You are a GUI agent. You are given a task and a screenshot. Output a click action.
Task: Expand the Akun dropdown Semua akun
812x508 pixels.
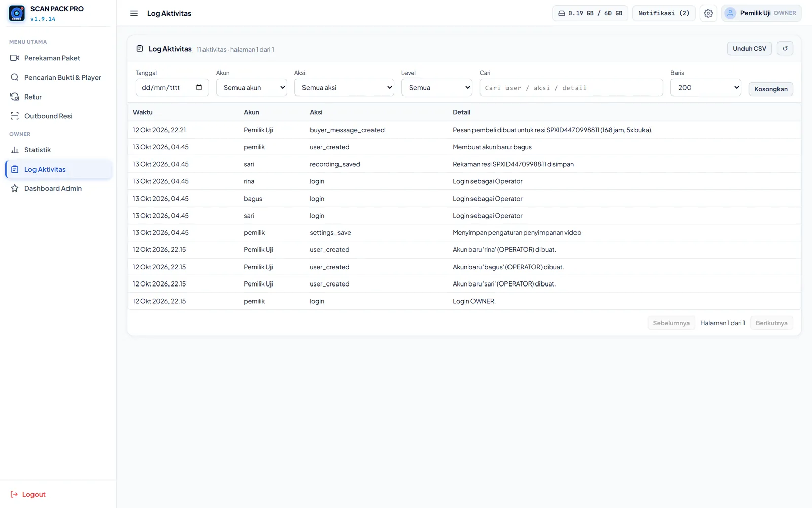252,87
